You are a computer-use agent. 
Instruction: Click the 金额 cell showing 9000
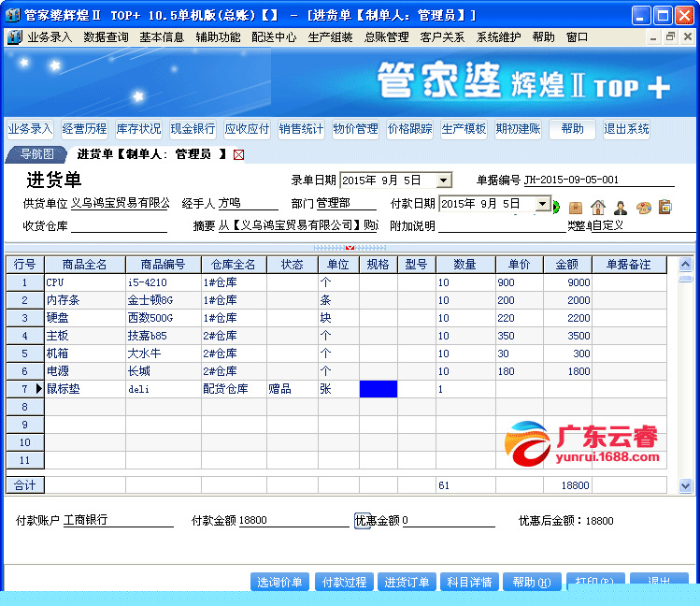567,282
